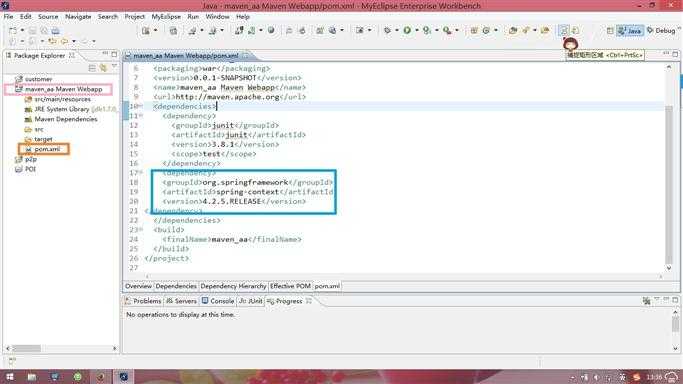Click the Save toolbar icon
The image size is (683, 384).
coord(33,30)
